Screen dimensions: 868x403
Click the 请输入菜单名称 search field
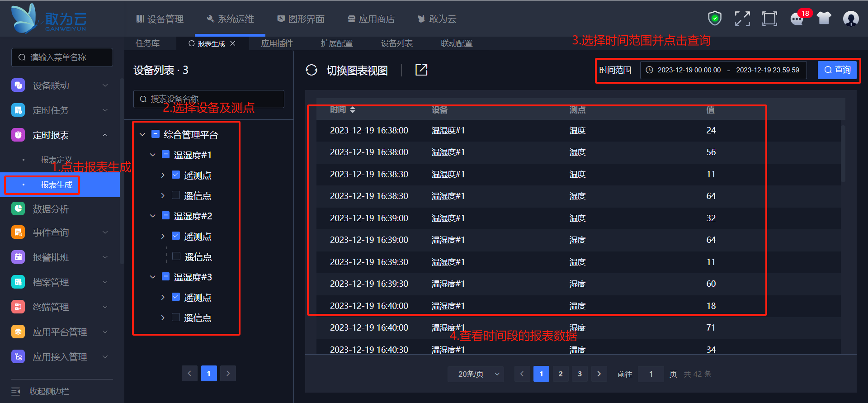pyautogui.click(x=62, y=57)
